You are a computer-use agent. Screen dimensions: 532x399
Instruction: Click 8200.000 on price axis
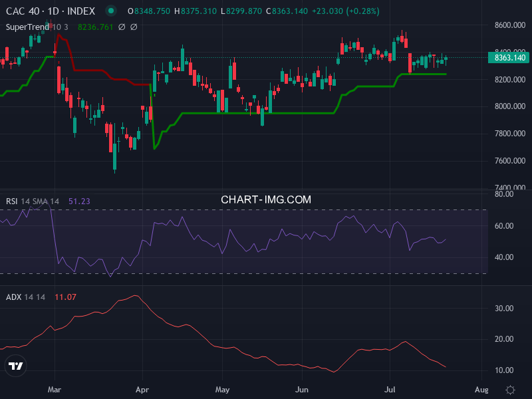click(510, 79)
